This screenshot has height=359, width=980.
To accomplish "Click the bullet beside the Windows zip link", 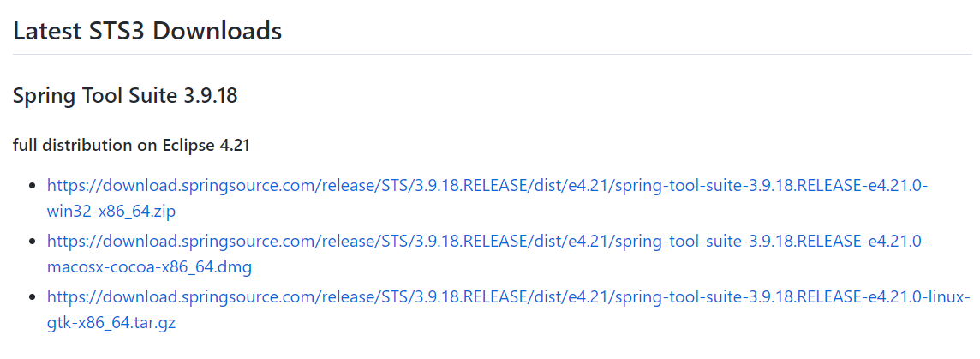I will coord(32,187).
